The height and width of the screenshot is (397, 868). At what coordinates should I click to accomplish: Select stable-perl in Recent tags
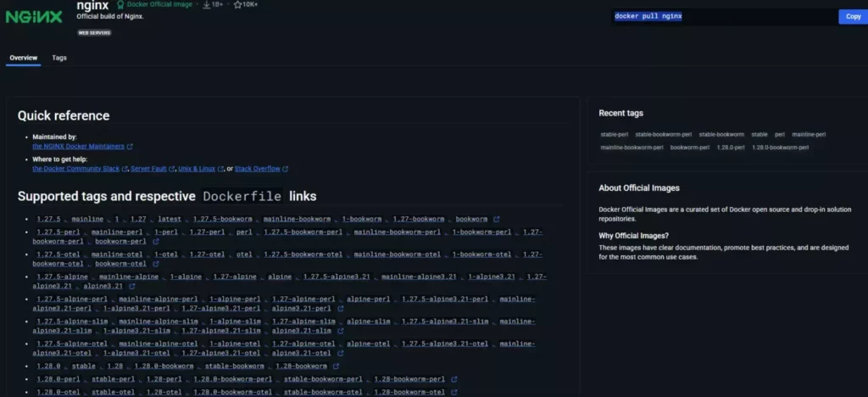pyautogui.click(x=615, y=135)
